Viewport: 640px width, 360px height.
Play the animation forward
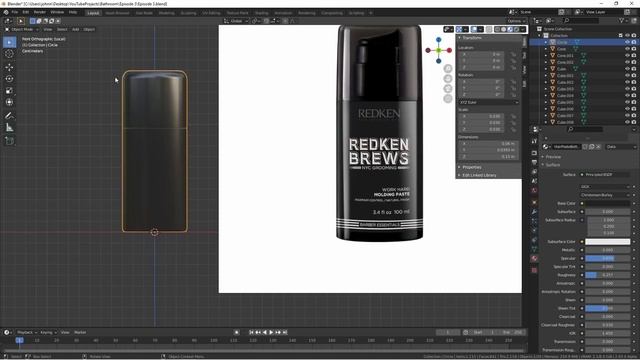point(271,332)
